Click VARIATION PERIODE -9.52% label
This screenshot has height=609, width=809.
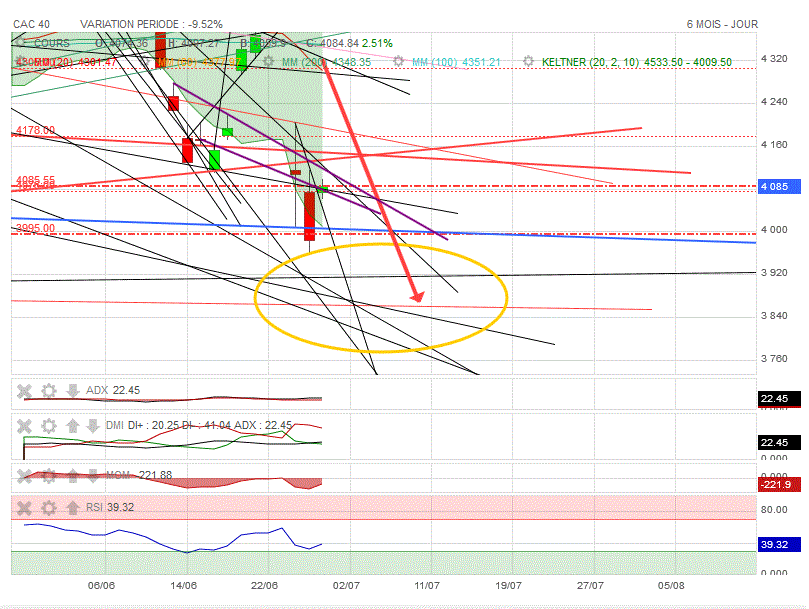tap(151, 24)
